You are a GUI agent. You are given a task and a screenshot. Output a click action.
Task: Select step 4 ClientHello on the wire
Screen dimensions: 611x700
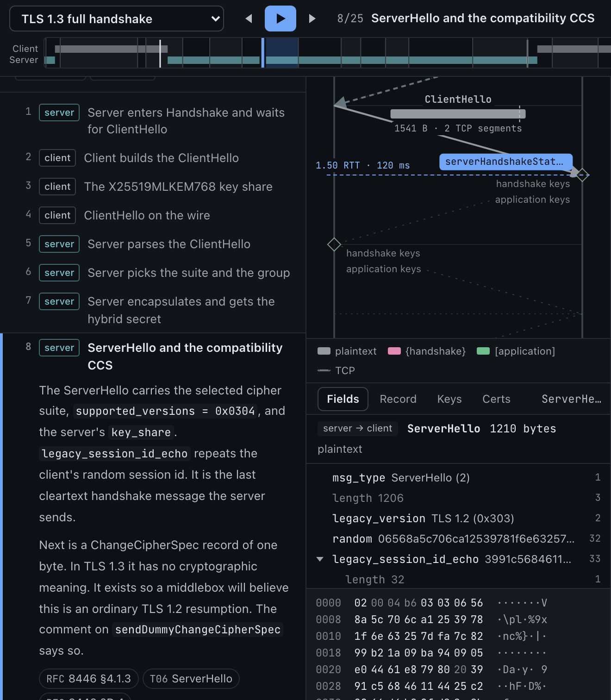tap(153, 215)
